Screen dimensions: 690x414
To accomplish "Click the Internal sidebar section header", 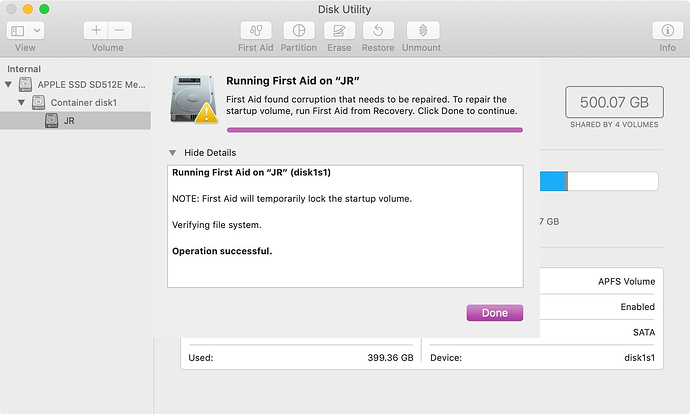I will 24,69.
